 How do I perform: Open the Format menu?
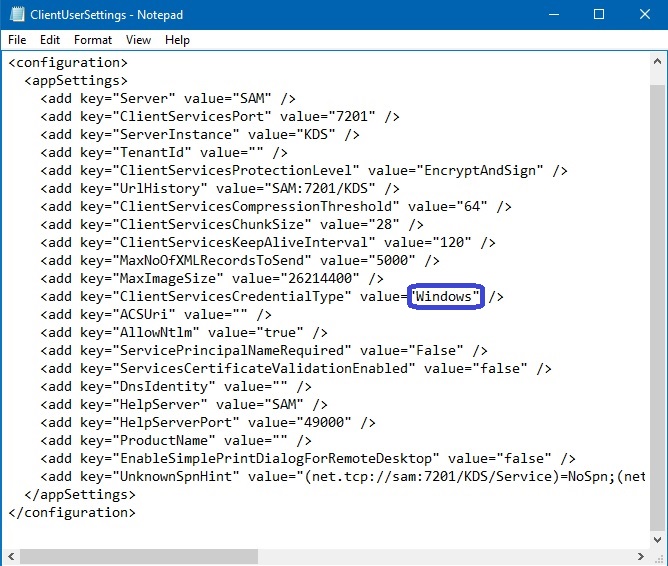pyautogui.click(x=93, y=40)
